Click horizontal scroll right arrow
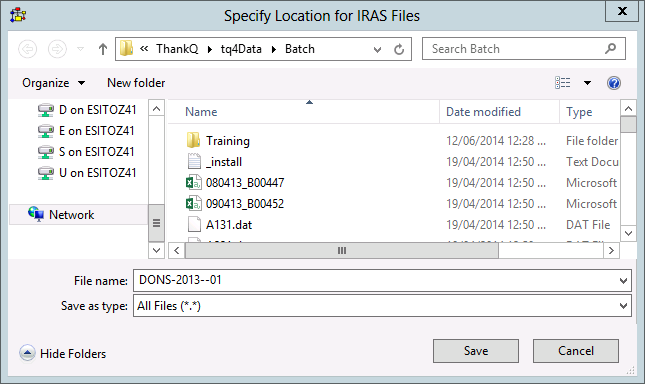Image resolution: width=645 pixels, height=384 pixels. [x=611, y=250]
